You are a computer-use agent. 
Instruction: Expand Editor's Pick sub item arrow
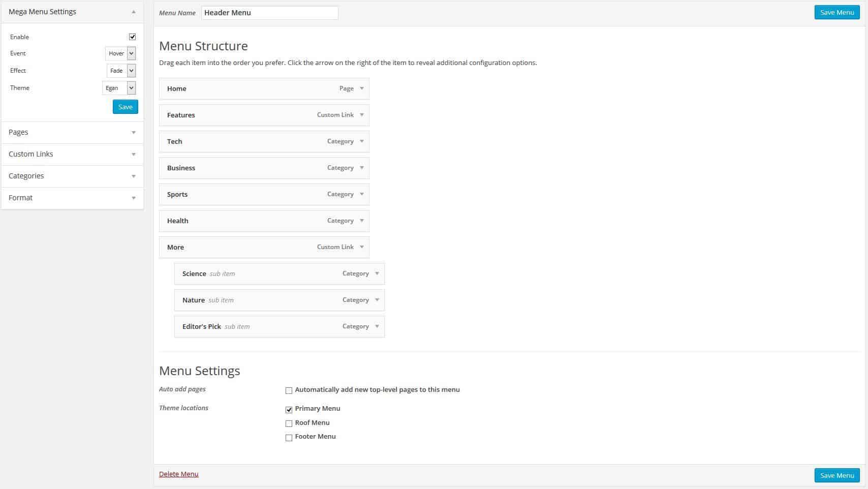point(377,326)
